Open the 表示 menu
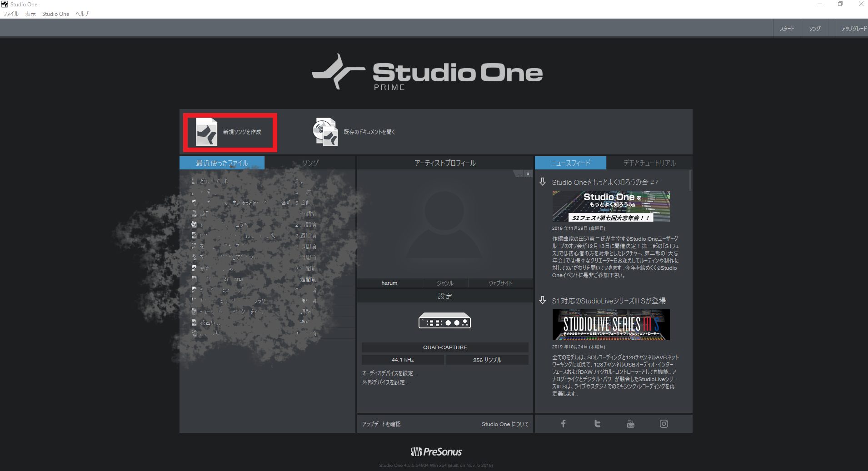 coord(30,14)
